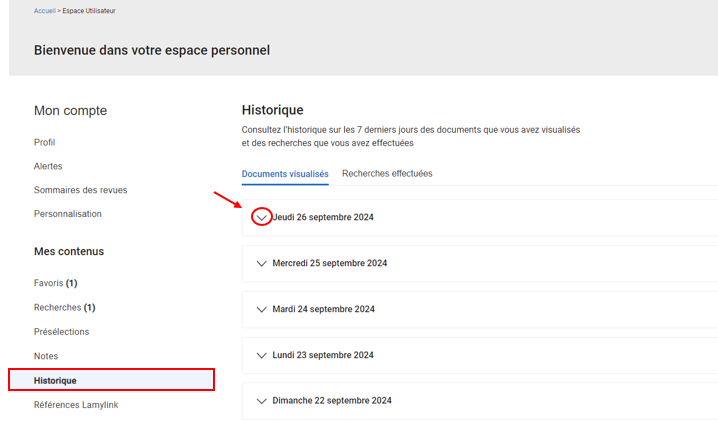Open Notes in the sidebar

(x=46, y=356)
